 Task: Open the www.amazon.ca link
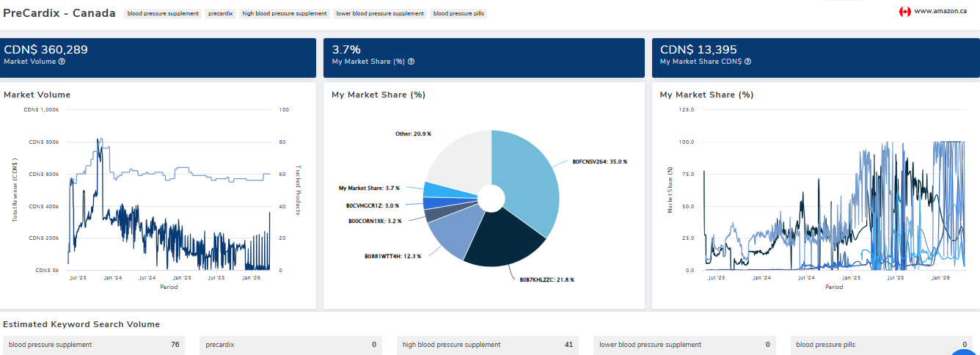[x=940, y=11]
